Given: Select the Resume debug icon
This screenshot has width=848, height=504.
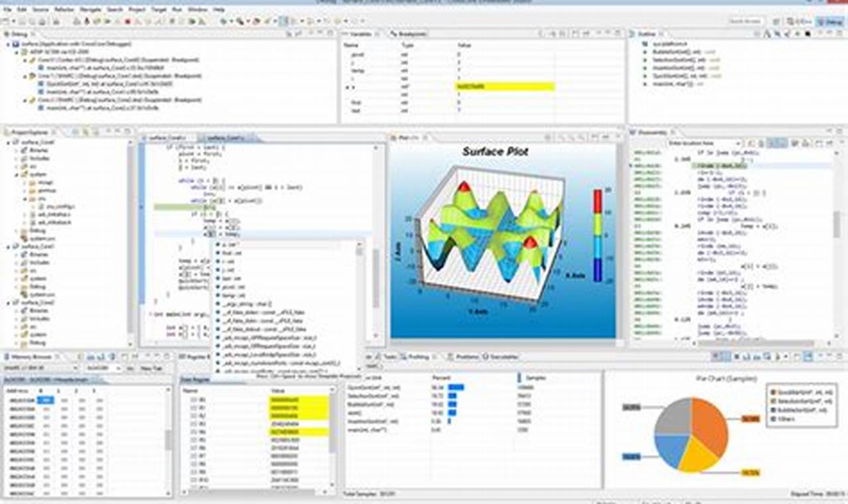Looking at the screenshot, I should 107,21.
